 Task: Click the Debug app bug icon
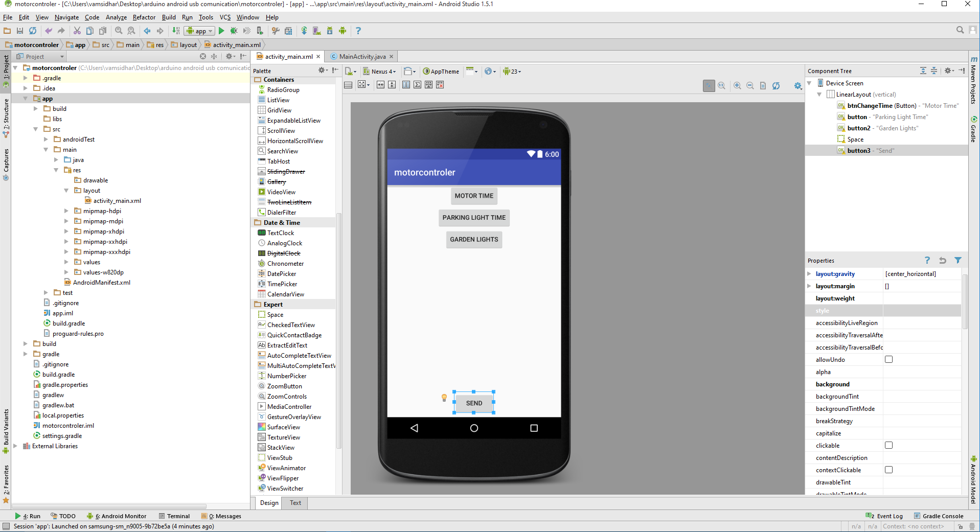[234, 31]
